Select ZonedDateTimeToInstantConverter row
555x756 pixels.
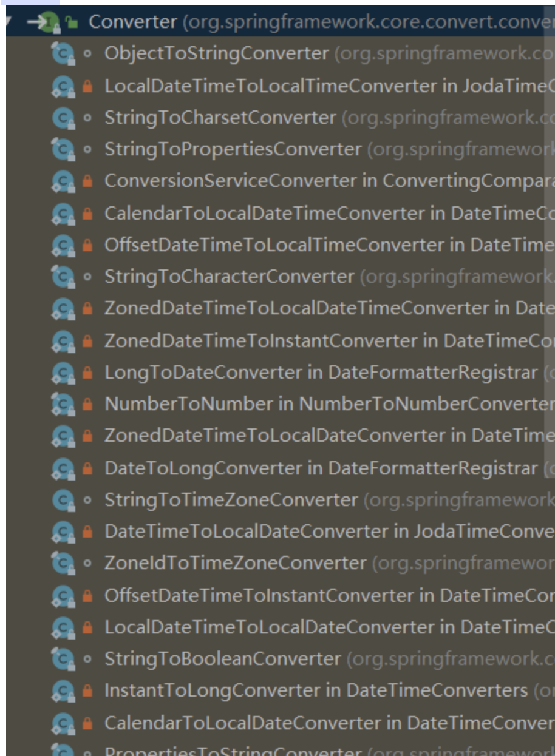(x=329, y=340)
